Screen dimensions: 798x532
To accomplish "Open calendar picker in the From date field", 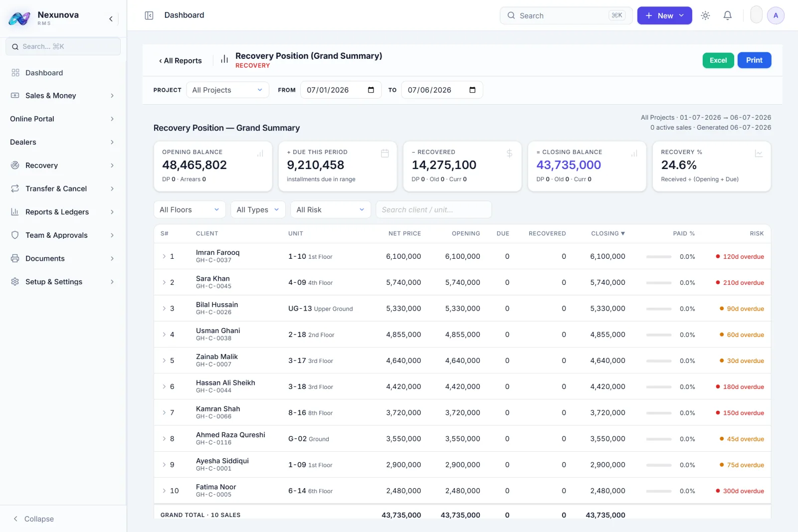I will (x=371, y=90).
